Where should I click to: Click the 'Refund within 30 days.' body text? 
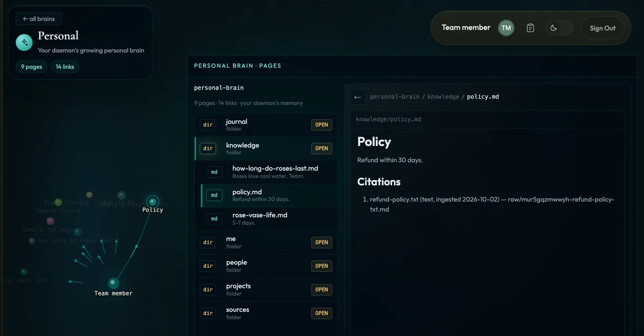click(390, 160)
